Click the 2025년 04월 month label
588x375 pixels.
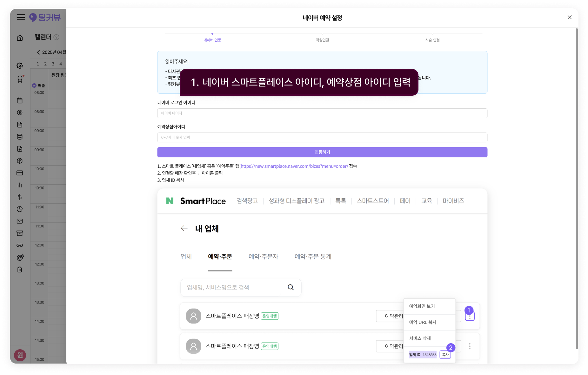coord(54,52)
